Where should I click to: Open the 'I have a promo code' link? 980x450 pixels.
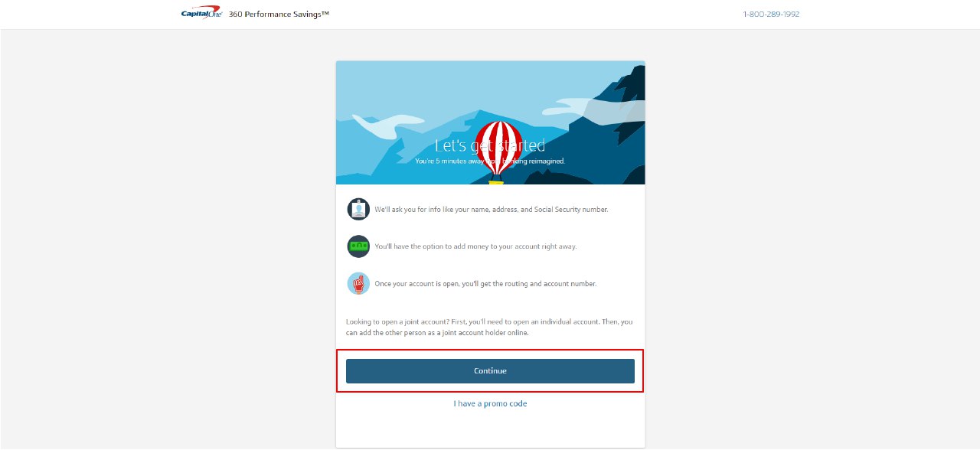pyautogui.click(x=490, y=403)
